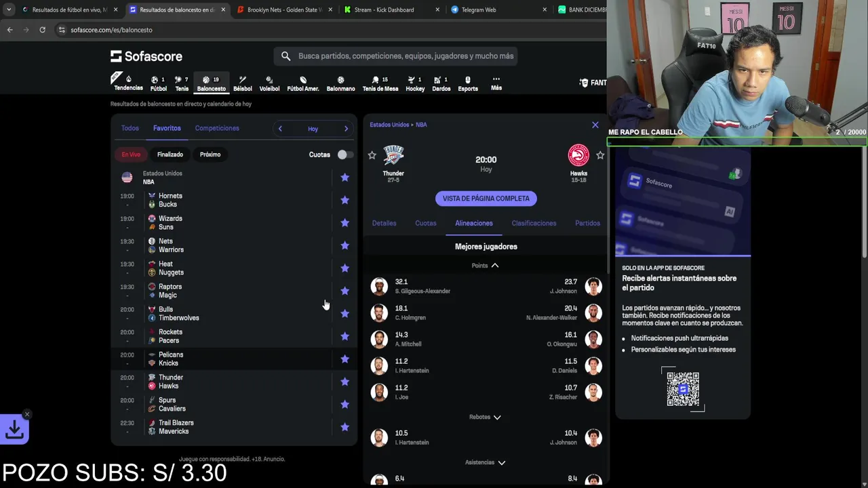Click the browser reload button
This screenshot has width=868, height=488.
[42, 30]
